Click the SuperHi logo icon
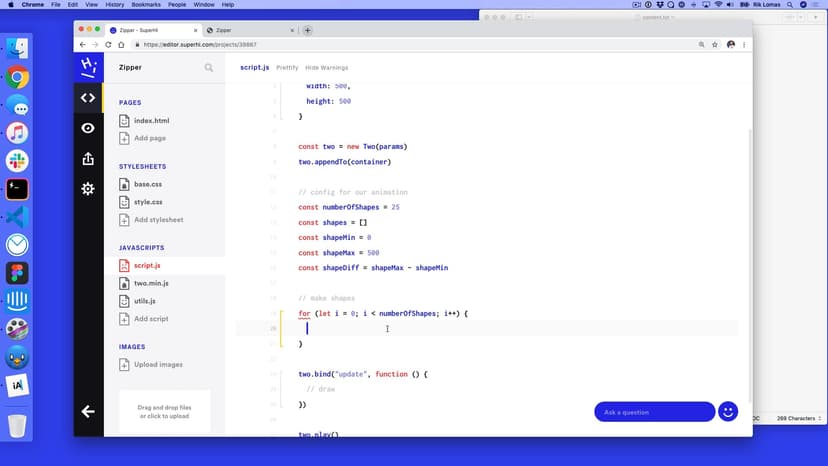The image size is (828, 466). (x=88, y=66)
